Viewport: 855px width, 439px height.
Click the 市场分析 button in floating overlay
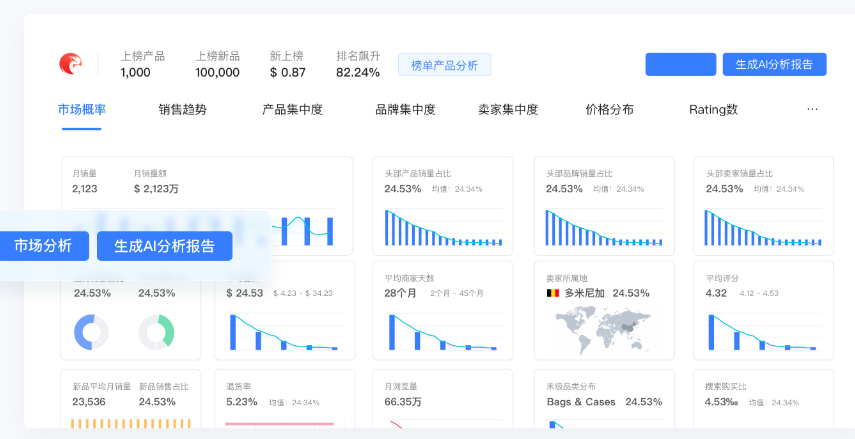[x=43, y=246]
